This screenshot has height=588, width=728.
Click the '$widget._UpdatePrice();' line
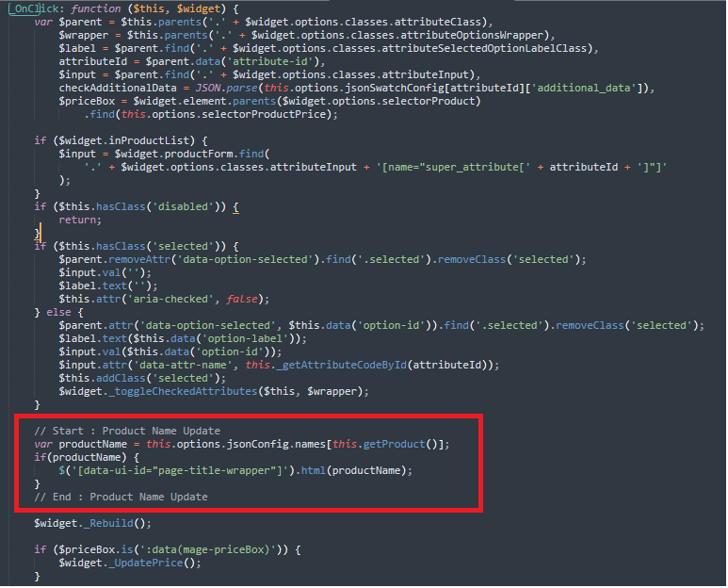tap(130, 563)
